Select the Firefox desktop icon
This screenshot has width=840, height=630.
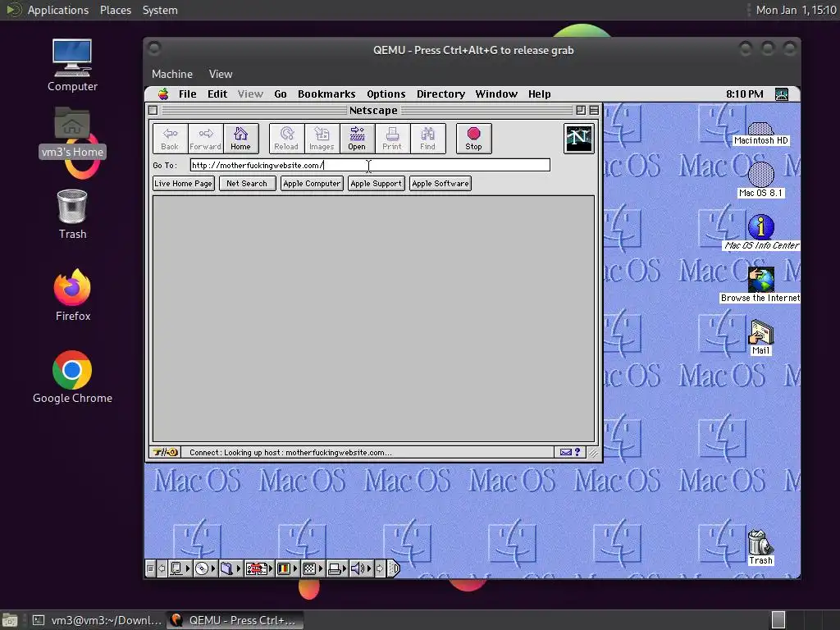[x=72, y=295]
